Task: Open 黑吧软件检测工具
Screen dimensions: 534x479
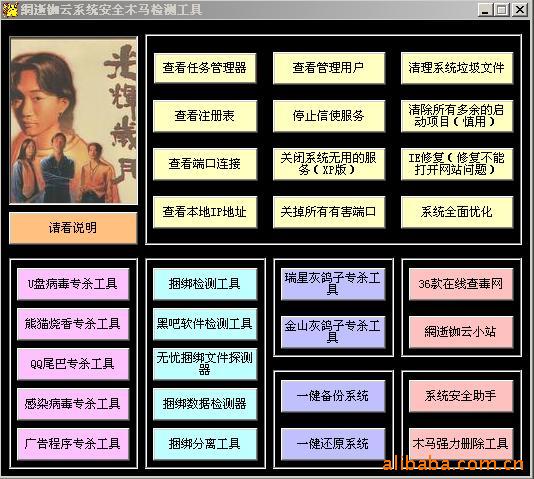Action: [x=205, y=324]
